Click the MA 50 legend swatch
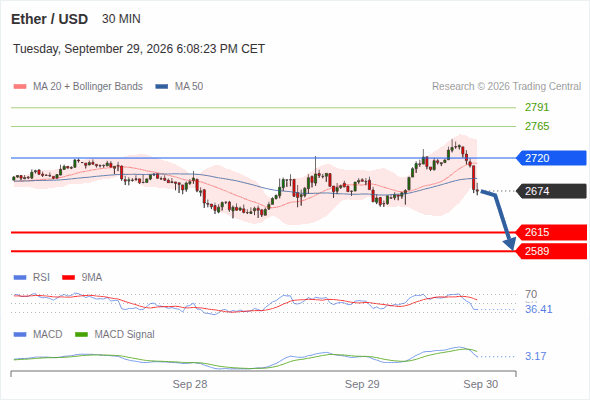This screenshot has height=400, width=590. pos(162,87)
